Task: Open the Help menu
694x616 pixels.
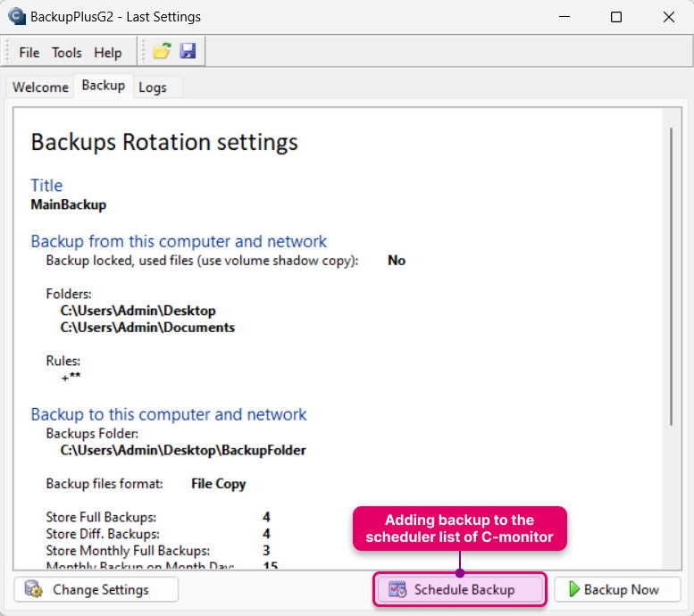Action: pyautogui.click(x=107, y=53)
